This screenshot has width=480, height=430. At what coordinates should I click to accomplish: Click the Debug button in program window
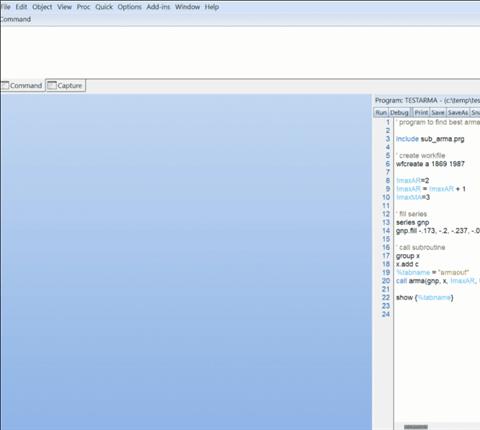click(x=399, y=113)
